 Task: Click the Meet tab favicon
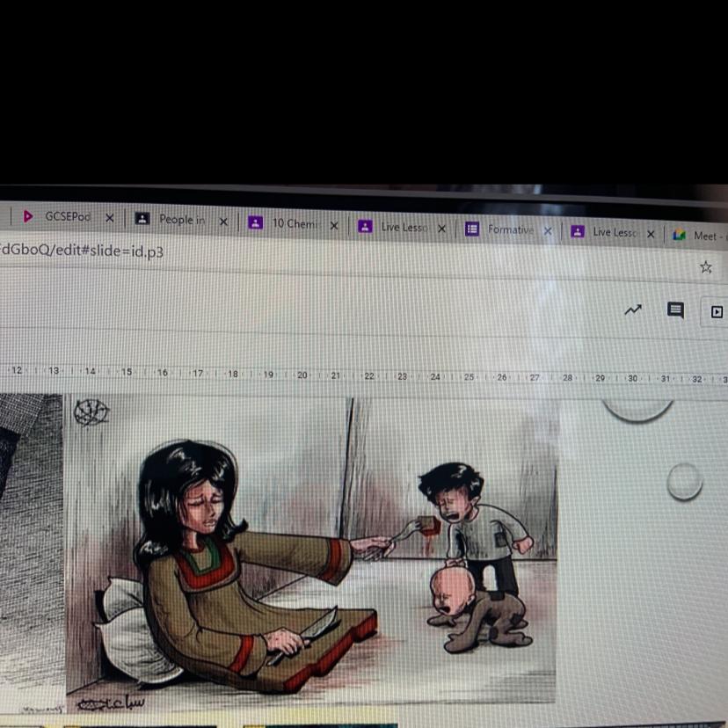point(680,235)
